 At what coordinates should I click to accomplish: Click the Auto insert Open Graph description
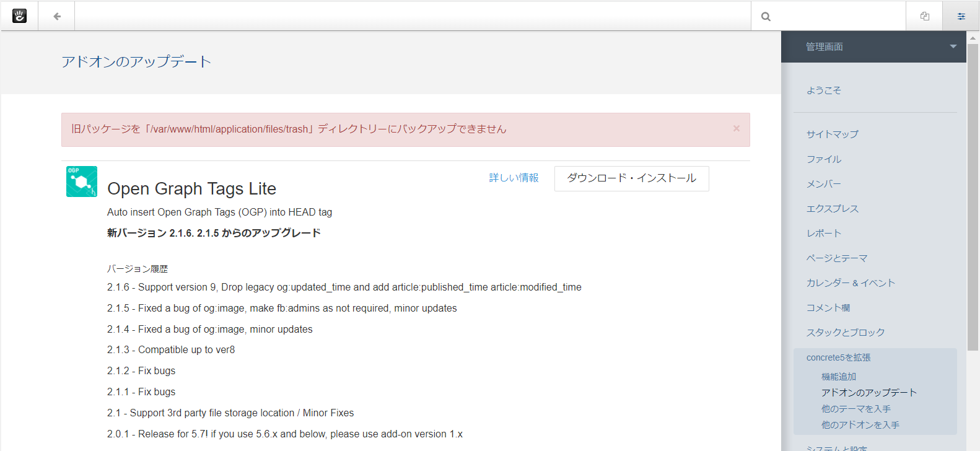coord(219,212)
